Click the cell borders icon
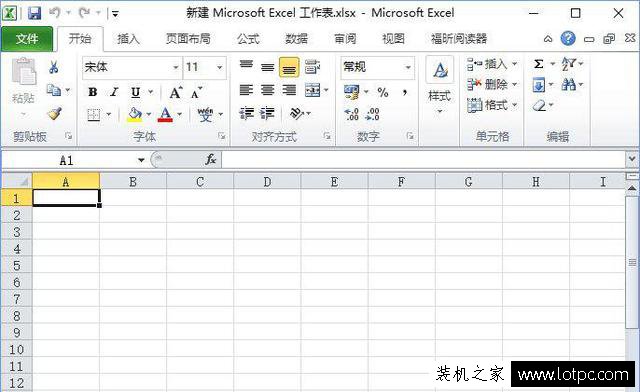 pos(94,115)
